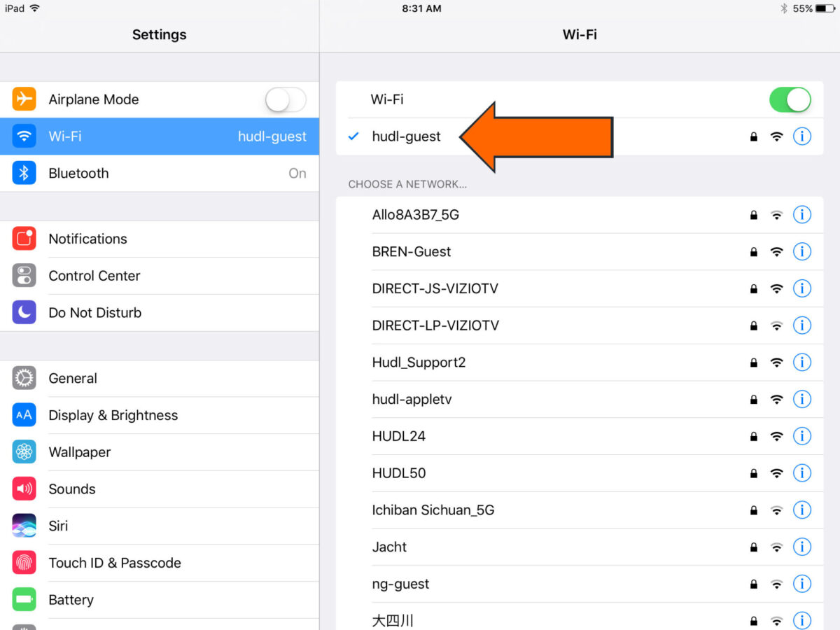This screenshot has height=630, width=840.
Task: Tap the Siri icon in sidebar
Action: click(24, 526)
